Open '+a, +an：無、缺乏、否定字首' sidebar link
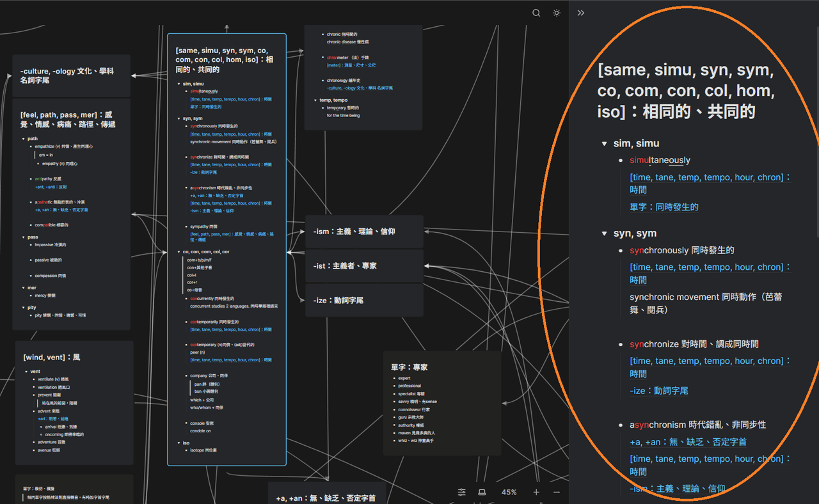Image resolution: width=819 pixels, height=504 pixels. click(688, 442)
